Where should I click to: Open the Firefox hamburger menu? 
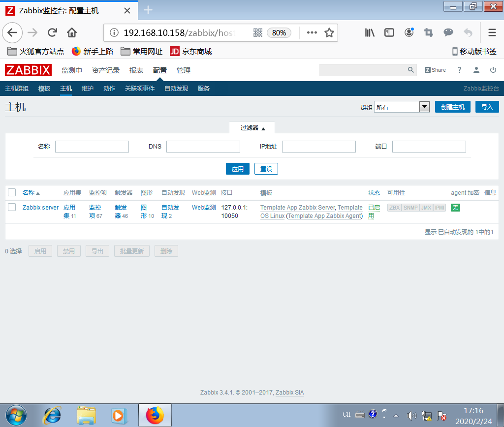click(x=492, y=32)
